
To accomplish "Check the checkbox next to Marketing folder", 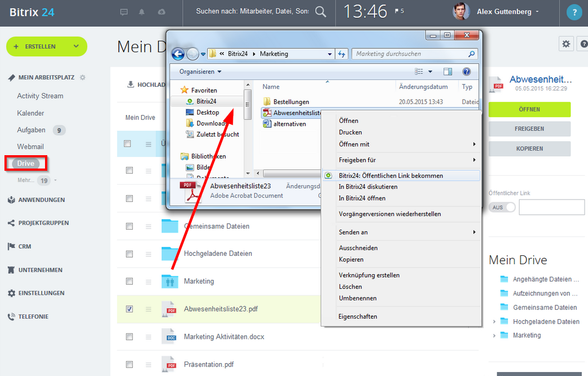I will pos(129,281).
